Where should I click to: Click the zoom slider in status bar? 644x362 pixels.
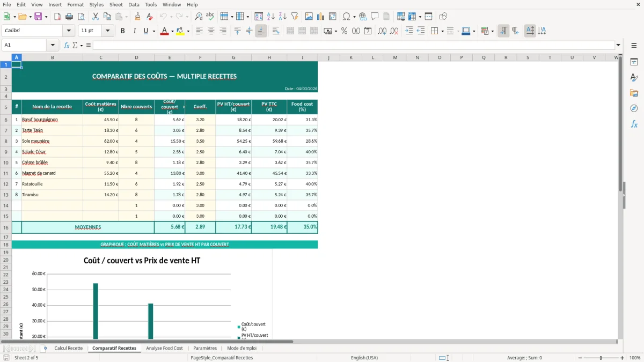point(601,358)
